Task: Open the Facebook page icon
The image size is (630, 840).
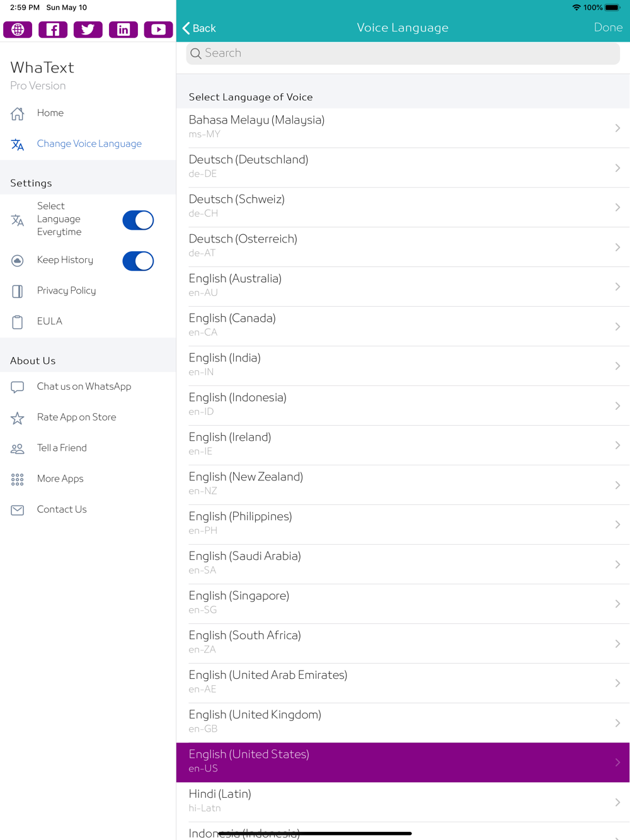Action: point(53,30)
